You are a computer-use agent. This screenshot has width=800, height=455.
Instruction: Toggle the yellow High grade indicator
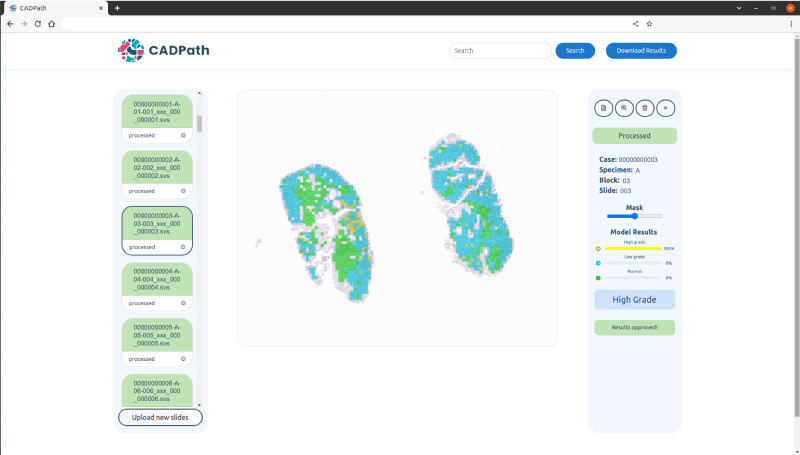(598, 248)
